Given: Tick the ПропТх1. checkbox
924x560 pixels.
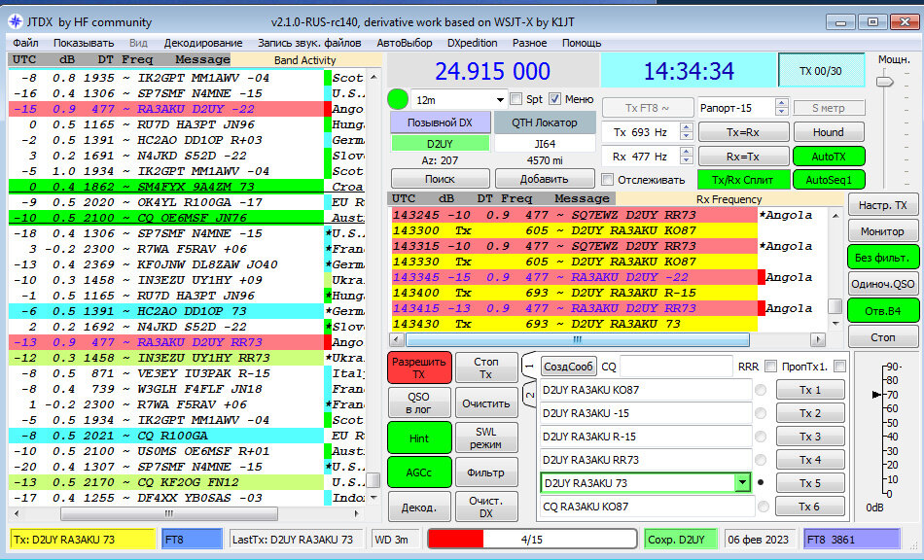Looking at the screenshot, I should click(x=839, y=367).
